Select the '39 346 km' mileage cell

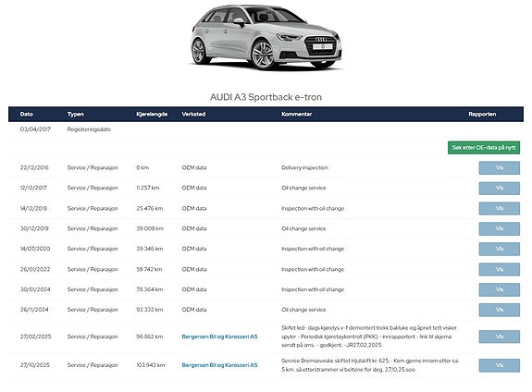[x=149, y=249]
